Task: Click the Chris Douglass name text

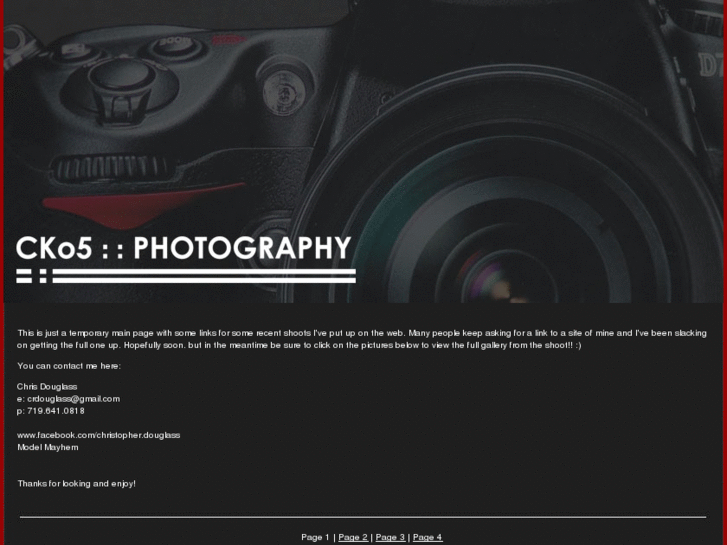Action: point(47,387)
